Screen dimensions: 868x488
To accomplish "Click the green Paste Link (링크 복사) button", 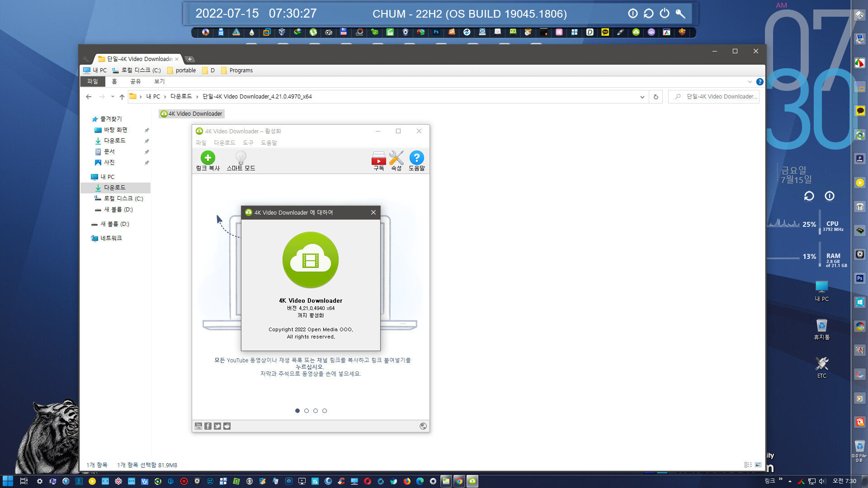I will coord(208,161).
